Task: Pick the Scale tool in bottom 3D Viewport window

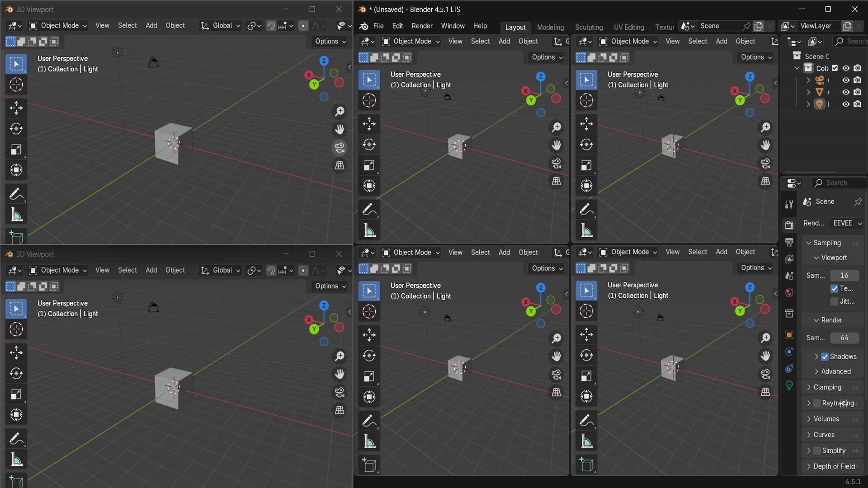Action: (x=16, y=394)
